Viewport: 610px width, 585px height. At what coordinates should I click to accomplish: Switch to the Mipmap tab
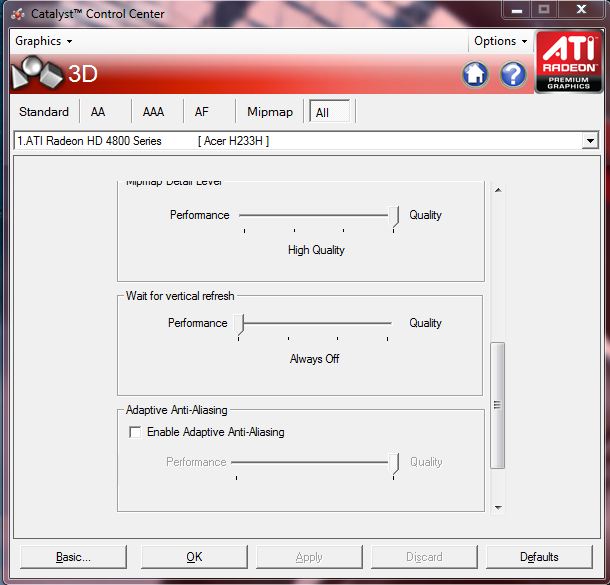click(x=270, y=112)
